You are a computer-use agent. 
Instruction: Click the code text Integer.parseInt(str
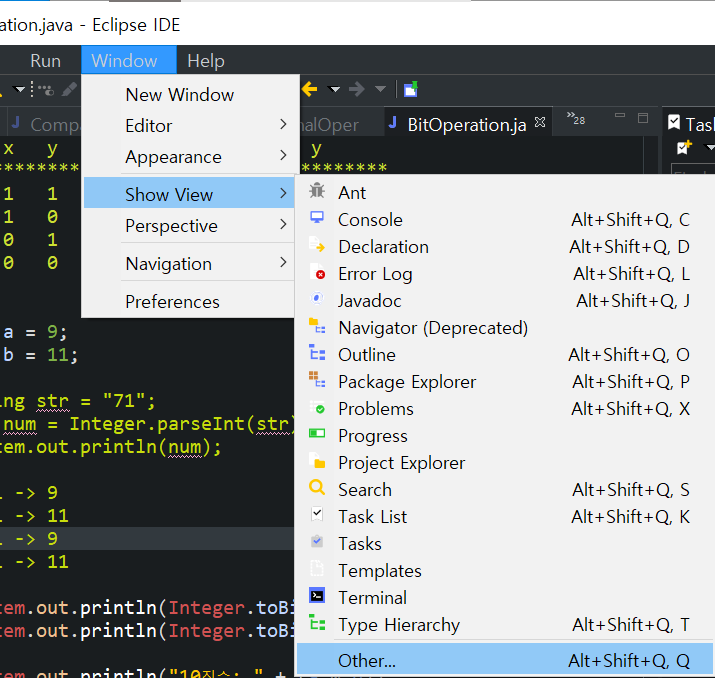point(180,424)
